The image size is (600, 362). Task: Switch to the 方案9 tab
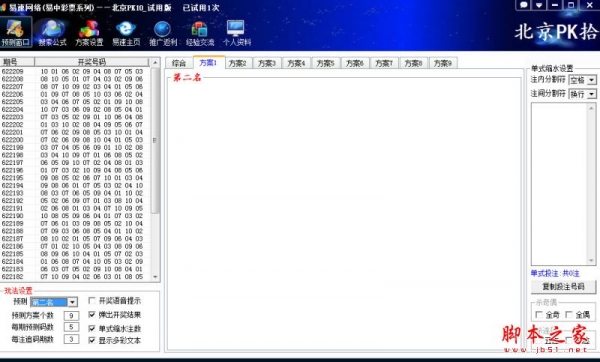pyautogui.click(x=443, y=63)
